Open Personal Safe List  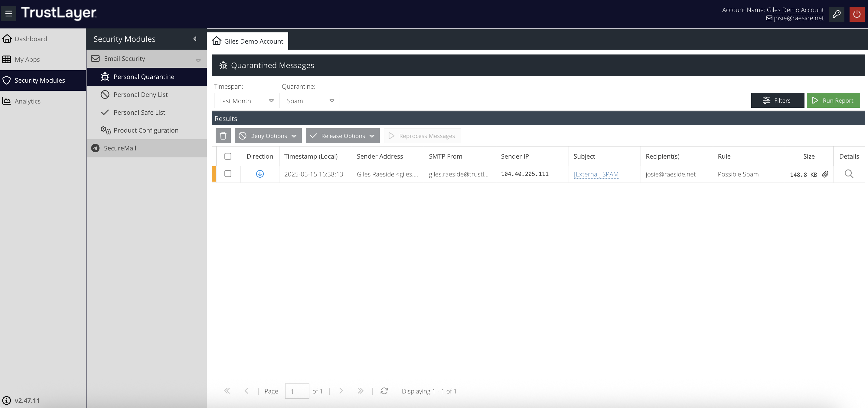click(147, 112)
